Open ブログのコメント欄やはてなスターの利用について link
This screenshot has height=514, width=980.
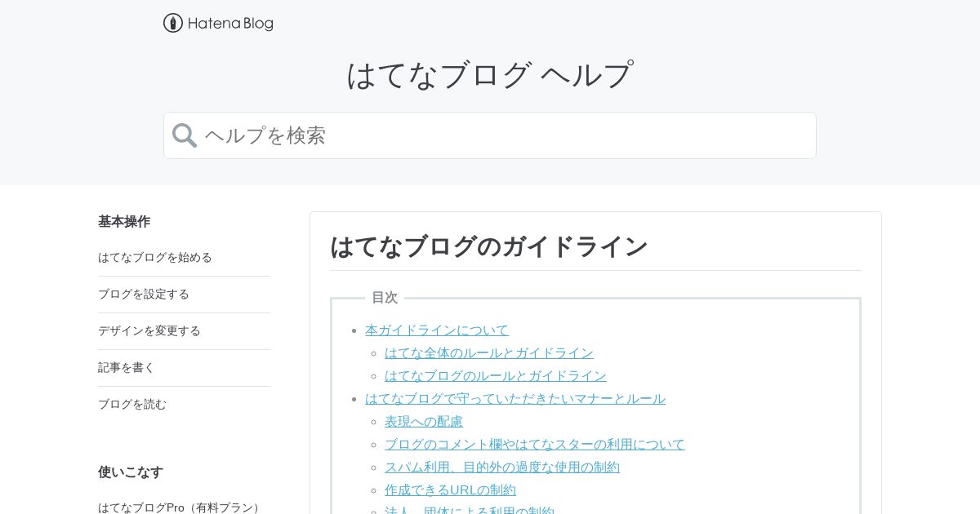pyautogui.click(x=535, y=444)
